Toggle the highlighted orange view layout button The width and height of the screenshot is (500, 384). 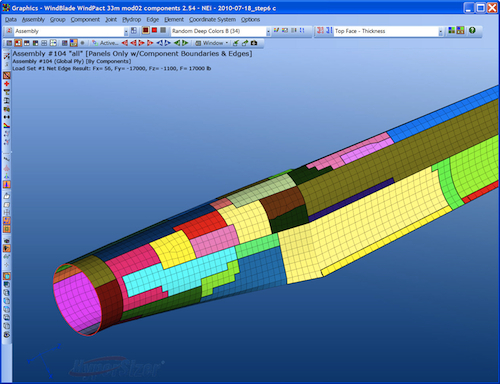pyautogui.click(x=18, y=43)
